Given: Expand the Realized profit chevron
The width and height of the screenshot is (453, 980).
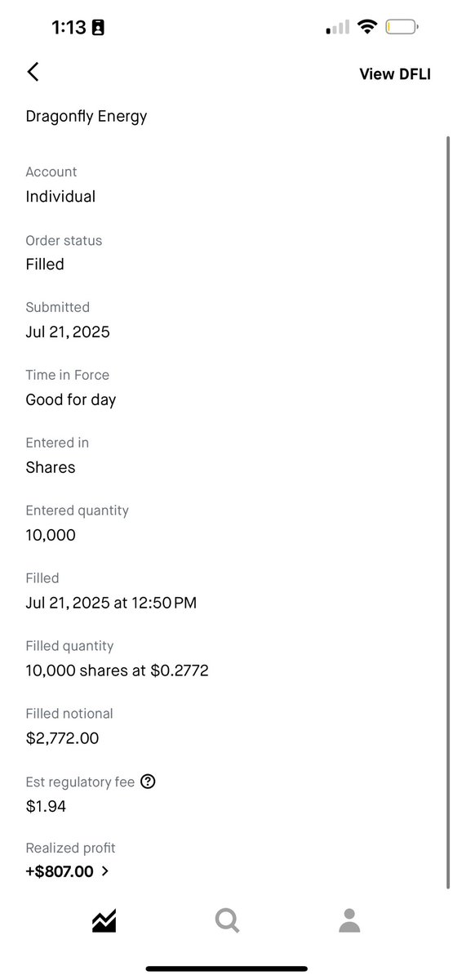Looking at the screenshot, I should (104, 871).
